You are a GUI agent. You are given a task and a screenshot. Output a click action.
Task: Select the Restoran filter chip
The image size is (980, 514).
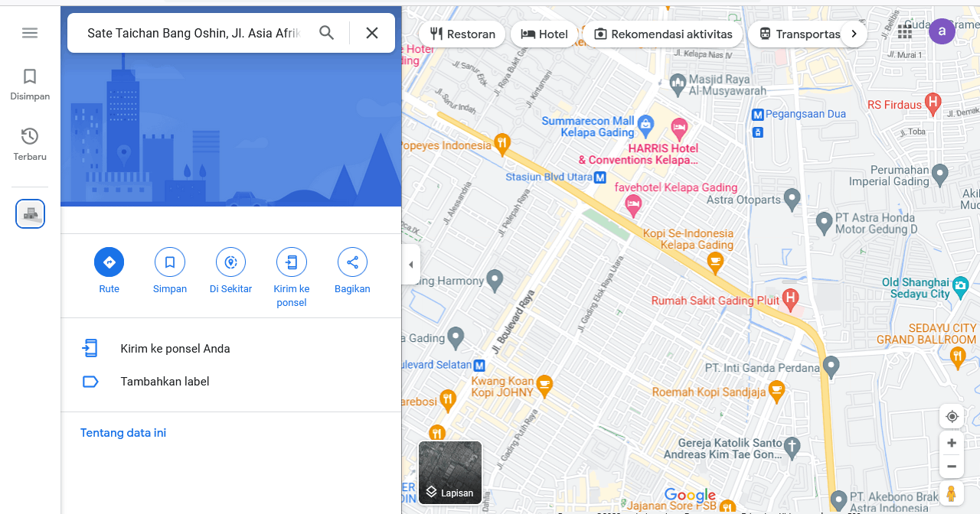tap(462, 34)
